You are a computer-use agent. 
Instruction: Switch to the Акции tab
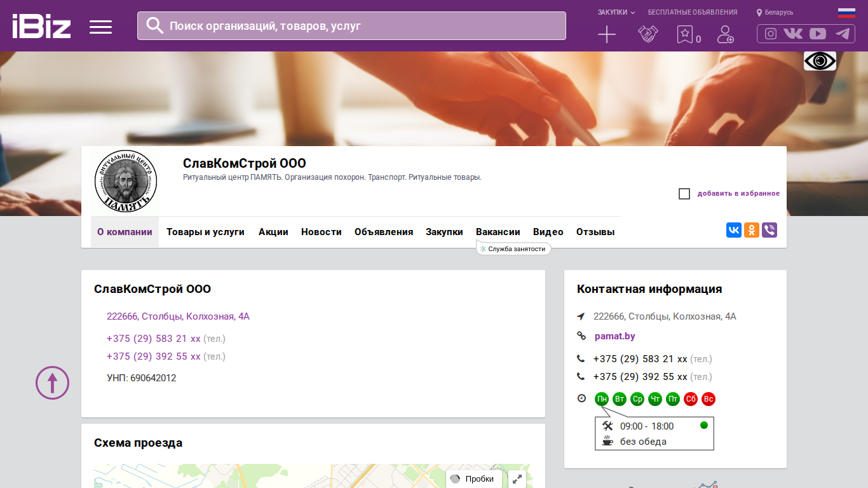click(x=273, y=232)
